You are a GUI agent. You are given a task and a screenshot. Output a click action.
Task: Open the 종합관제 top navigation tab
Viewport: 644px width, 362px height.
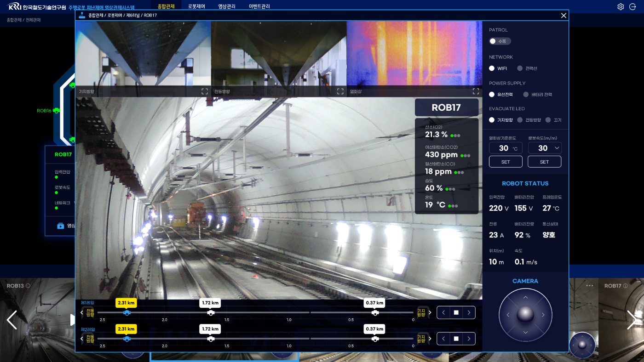(x=166, y=6)
